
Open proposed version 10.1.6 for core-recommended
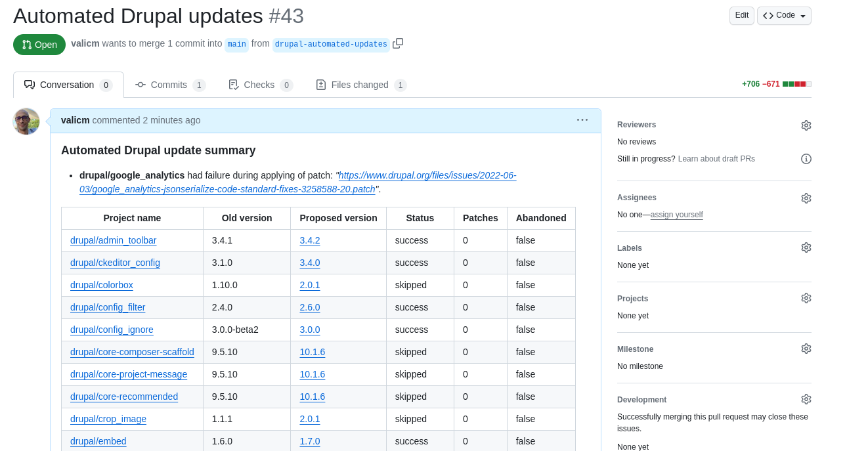coord(313,397)
